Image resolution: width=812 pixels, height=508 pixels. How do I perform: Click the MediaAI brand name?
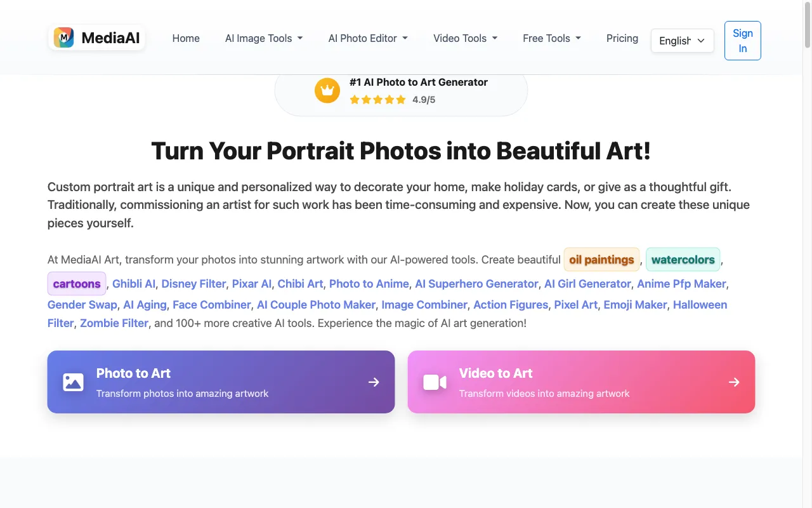point(110,38)
